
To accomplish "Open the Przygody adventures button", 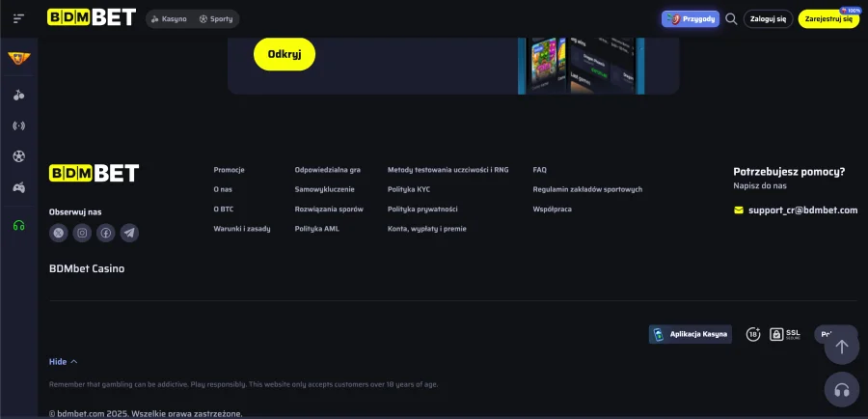I will click(691, 19).
